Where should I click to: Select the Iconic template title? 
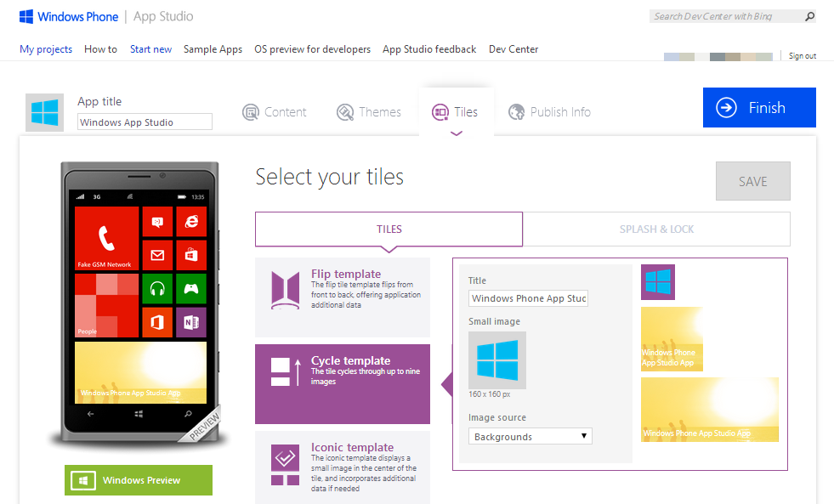352,447
